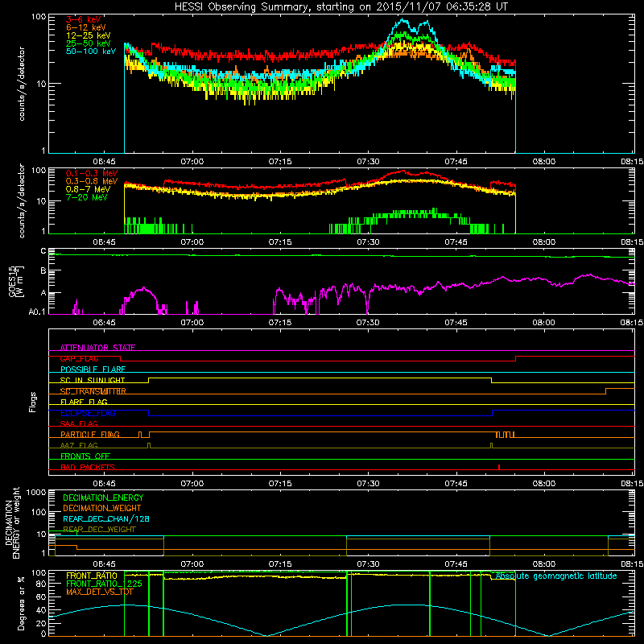This screenshot has width=644, height=644.
Task: Click the green FRONT_RATIO_1225 legend label
Action: [x=104, y=584]
